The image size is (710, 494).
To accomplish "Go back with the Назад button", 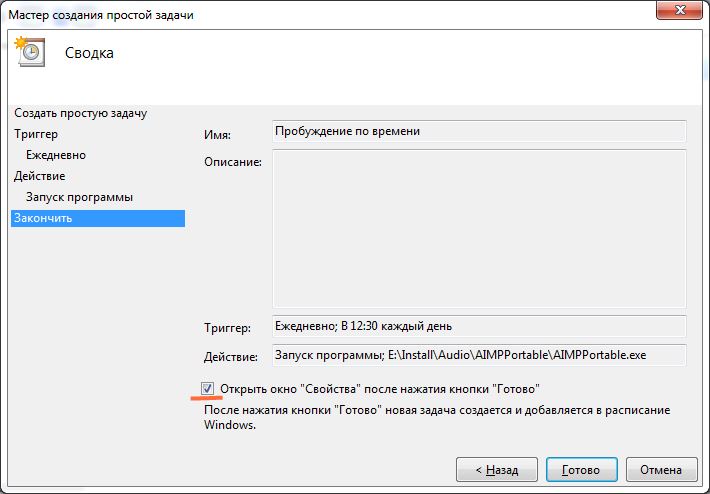I will pyautogui.click(x=497, y=470).
